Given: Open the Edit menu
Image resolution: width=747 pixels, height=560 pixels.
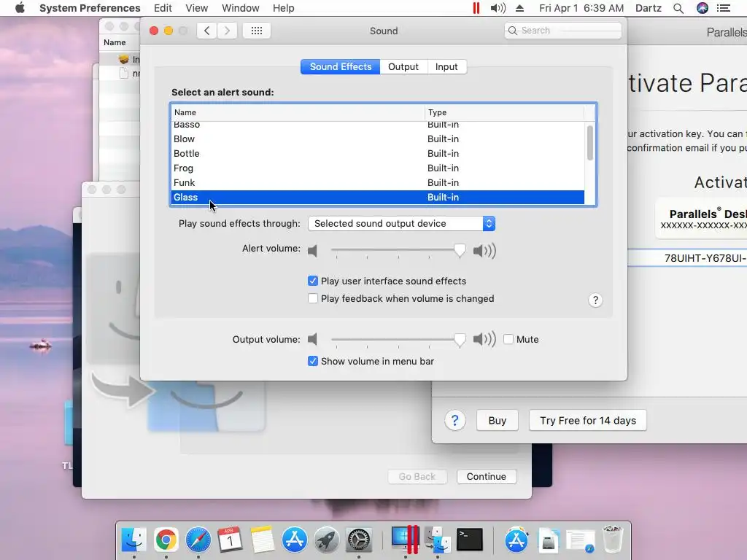Looking at the screenshot, I should pyautogui.click(x=163, y=8).
